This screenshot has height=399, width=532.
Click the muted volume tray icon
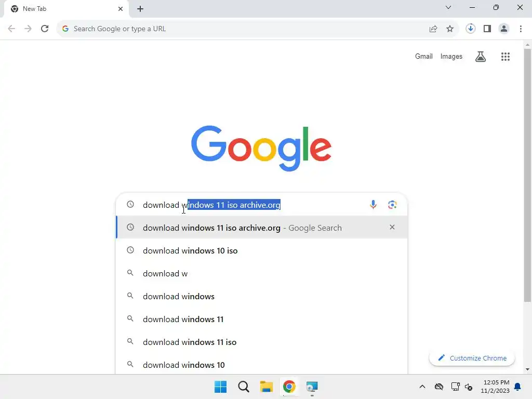click(469, 387)
